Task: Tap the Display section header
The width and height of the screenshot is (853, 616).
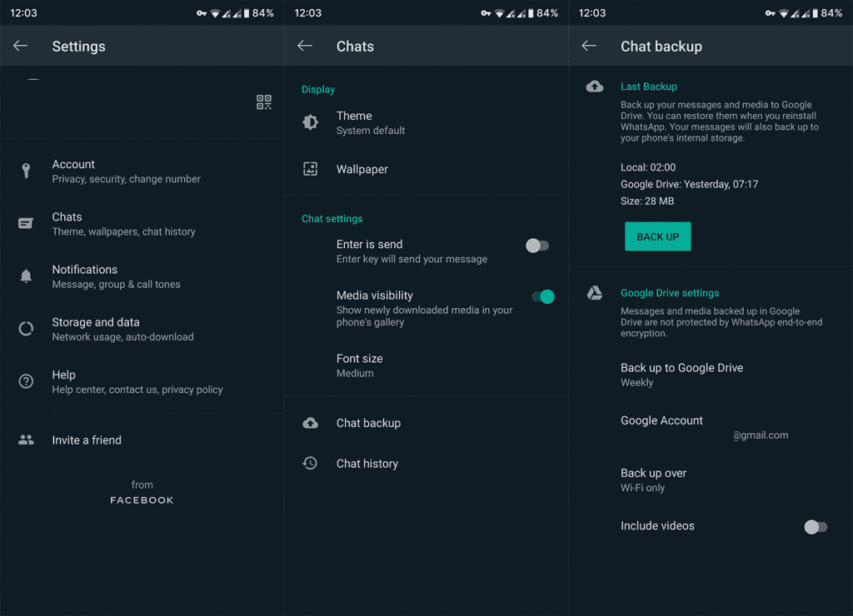Action: click(318, 89)
